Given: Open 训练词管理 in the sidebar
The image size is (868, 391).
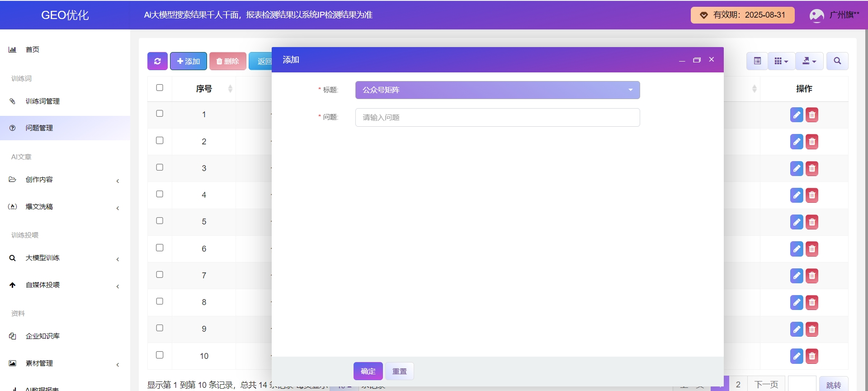Looking at the screenshot, I should (42, 101).
